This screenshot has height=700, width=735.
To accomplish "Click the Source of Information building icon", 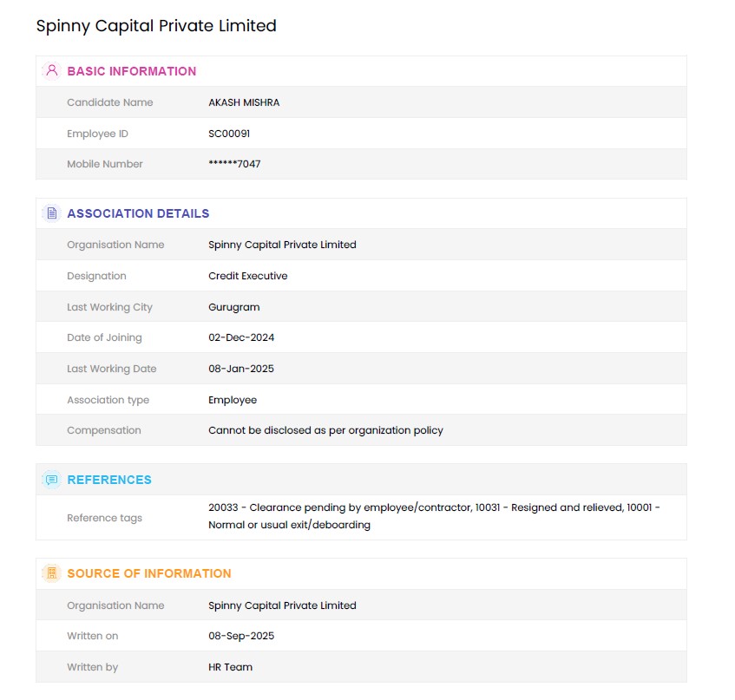I will click(x=51, y=573).
